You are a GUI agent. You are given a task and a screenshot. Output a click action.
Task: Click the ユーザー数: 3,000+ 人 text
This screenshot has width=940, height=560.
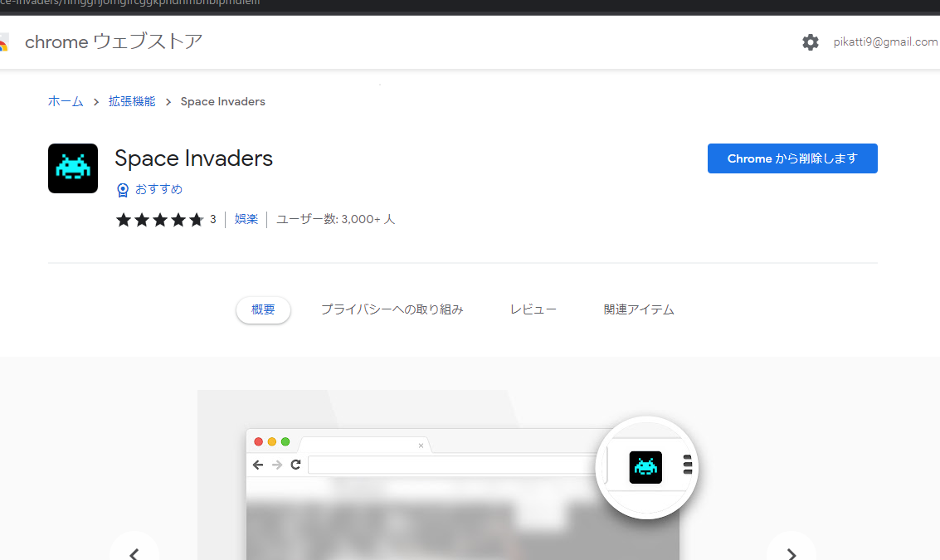(x=335, y=220)
